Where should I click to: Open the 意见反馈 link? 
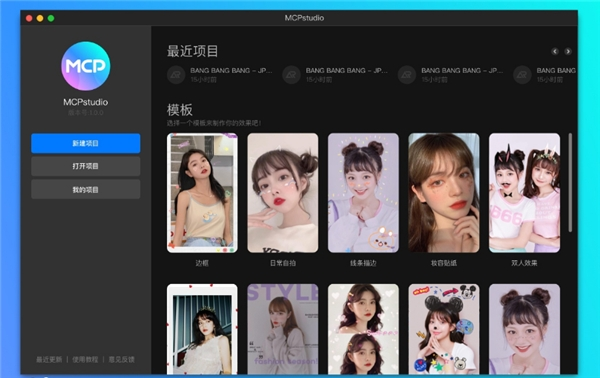click(x=121, y=359)
